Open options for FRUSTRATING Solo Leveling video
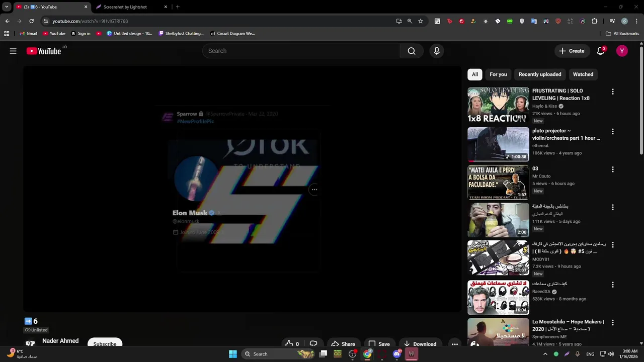 [x=612, y=92]
